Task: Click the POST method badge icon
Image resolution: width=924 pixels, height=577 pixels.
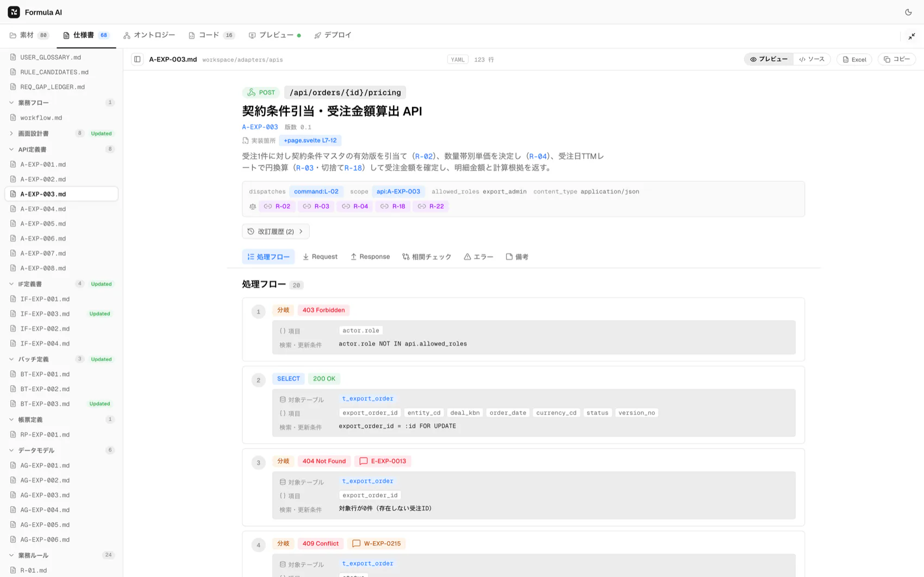Action: point(251,92)
